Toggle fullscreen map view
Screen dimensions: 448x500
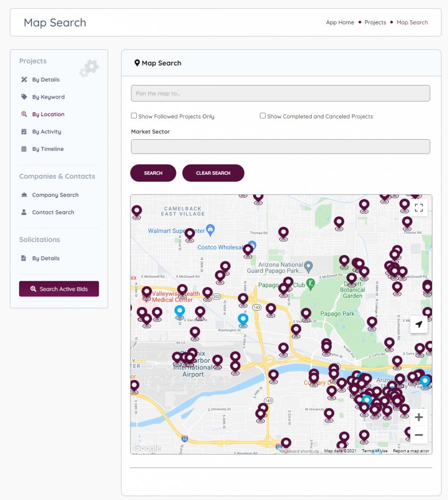click(419, 208)
